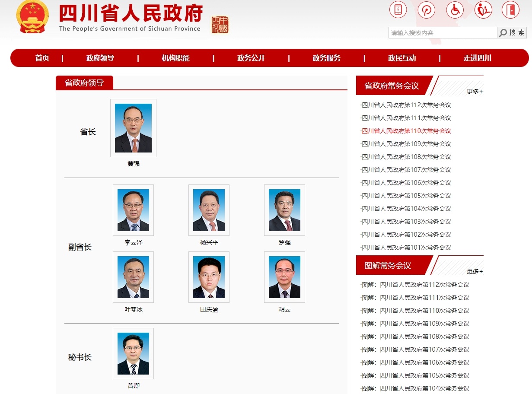
Task: Click the magnifier 搜索 search button
Action: tap(512, 33)
